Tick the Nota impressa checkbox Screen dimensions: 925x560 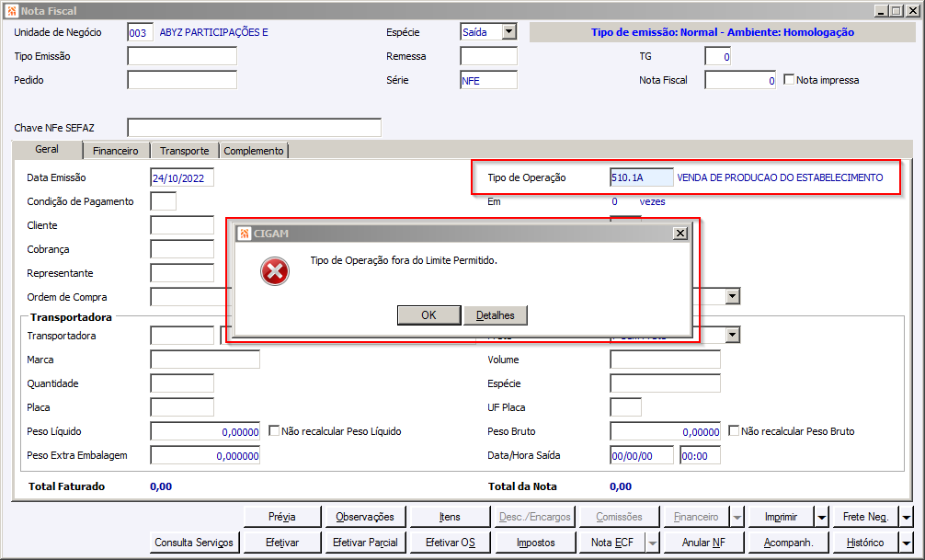click(789, 79)
